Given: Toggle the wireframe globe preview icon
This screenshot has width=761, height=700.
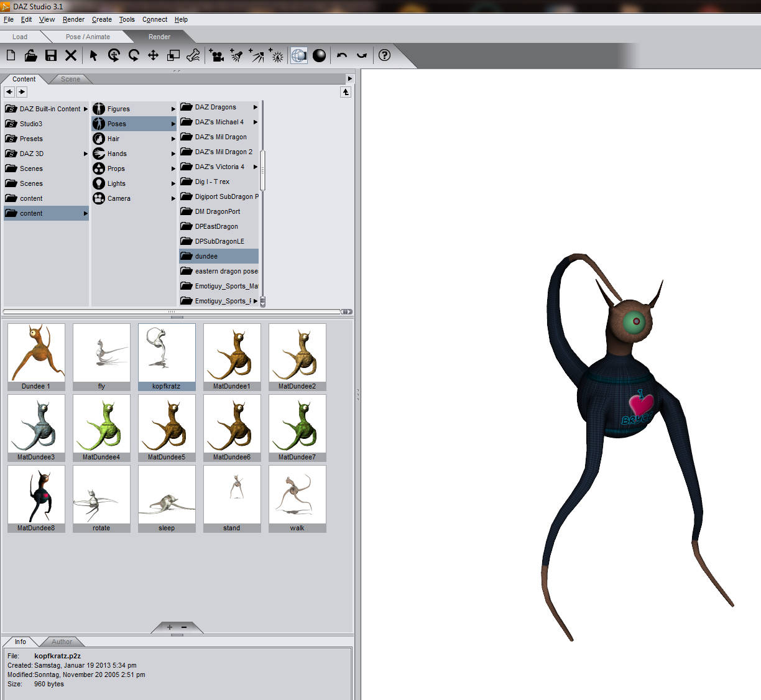Looking at the screenshot, I should [299, 55].
